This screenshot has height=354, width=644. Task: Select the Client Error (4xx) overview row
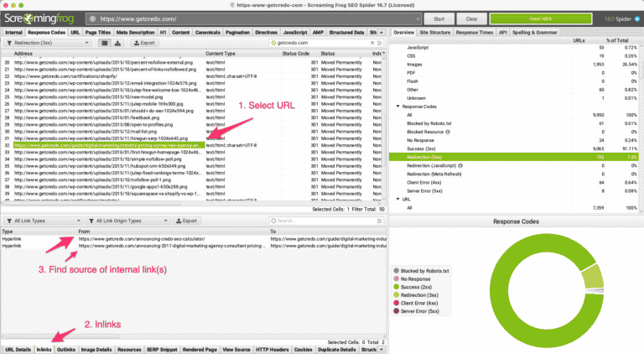514,182
